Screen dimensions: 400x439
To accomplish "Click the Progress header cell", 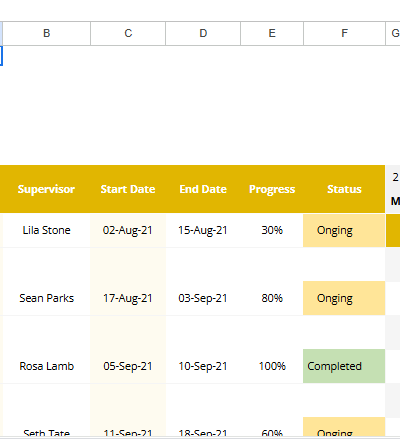I will pyautogui.click(x=272, y=189).
